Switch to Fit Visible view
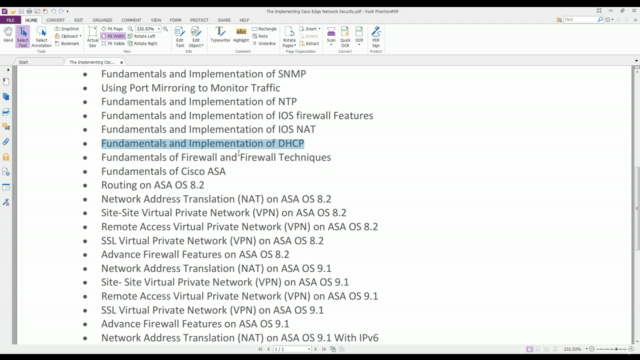Image resolution: width=640 pixels, height=360 pixels. 113,43
